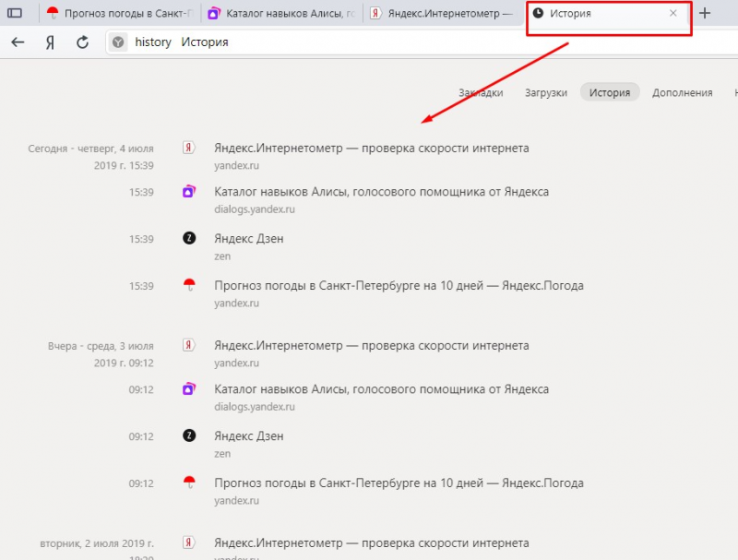
Task: Open yesterday's 09:12 Яндекс.Интернетометр entry
Action: click(372, 345)
